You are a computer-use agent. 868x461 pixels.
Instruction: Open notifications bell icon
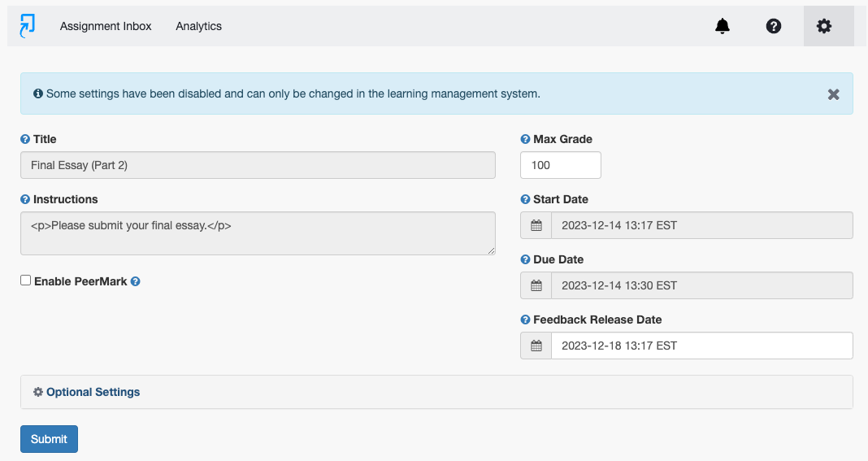(x=723, y=26)
